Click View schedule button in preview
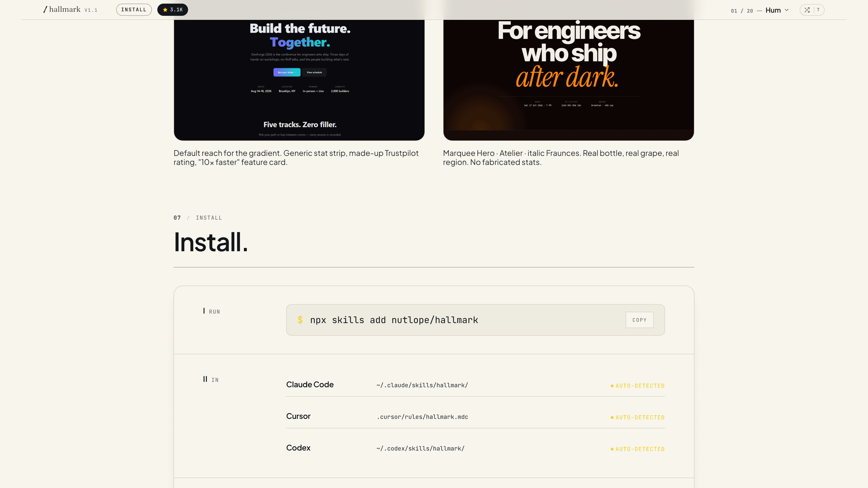Image resolution: width=868 pixels, height=488 pixels. click(x=314, y=72)
